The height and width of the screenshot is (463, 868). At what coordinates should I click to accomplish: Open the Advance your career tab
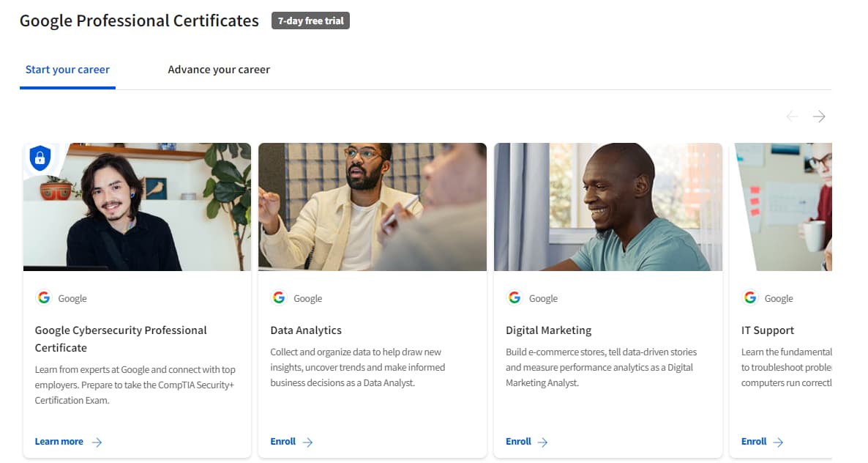pyautogui.click(x=219, y=70)
